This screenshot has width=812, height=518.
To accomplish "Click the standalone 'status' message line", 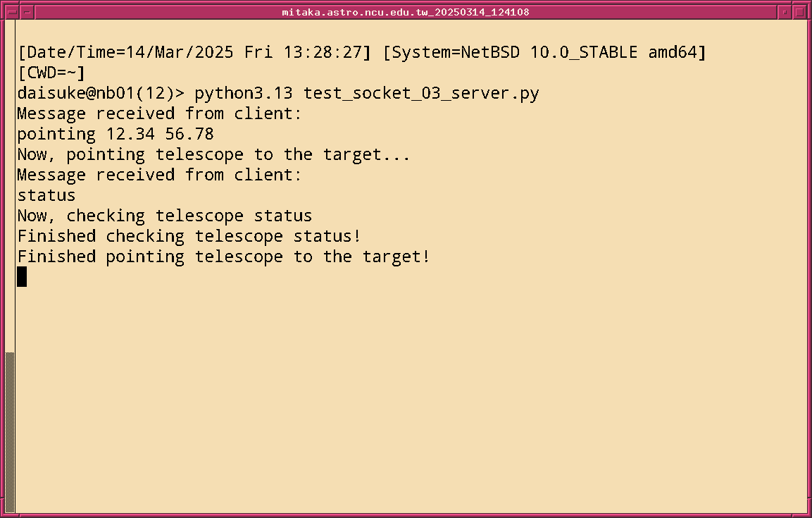I will [46, 195].
